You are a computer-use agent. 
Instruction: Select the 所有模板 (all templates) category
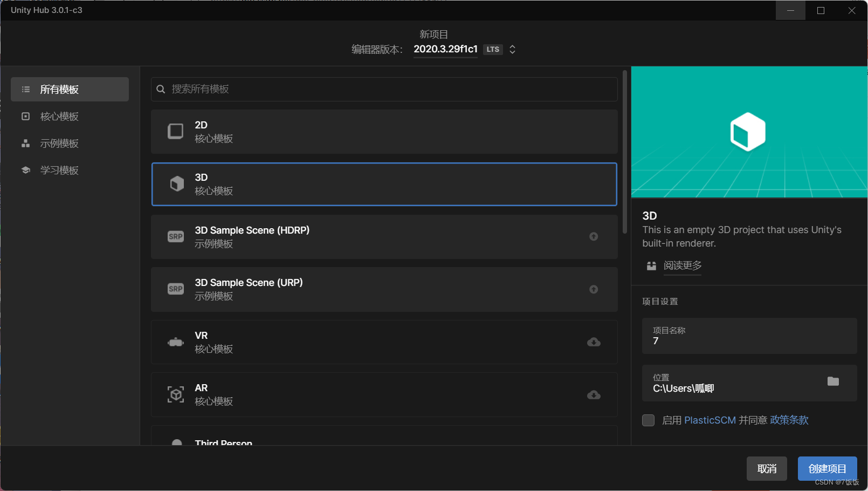70,89
